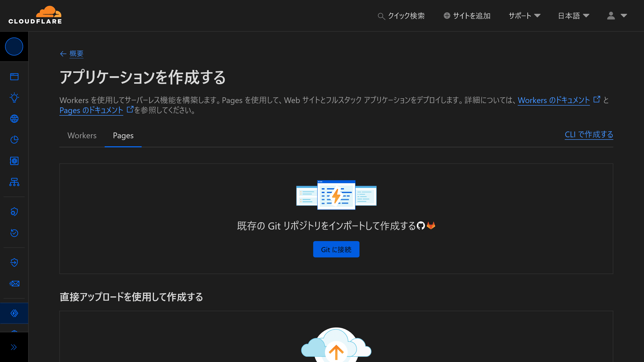644x362 pixels.
Task: Click the plus icon for adding site
Action: pos(447,16)
